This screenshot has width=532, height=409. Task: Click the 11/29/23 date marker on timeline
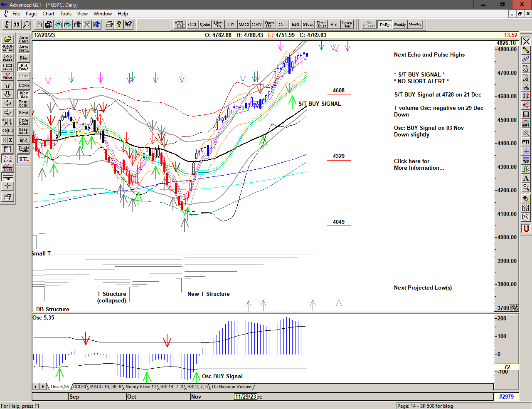point(245,397)
